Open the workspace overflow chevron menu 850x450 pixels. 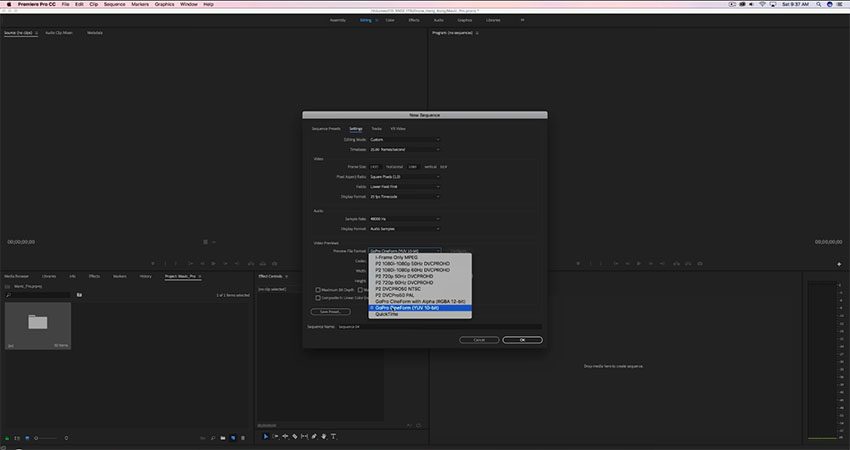pyautogui.click(x=523, y=20)
